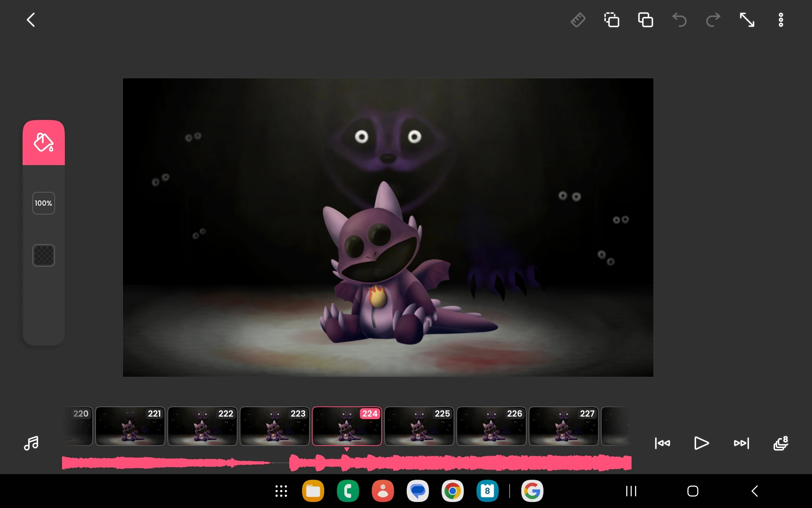
Task: Open the layers panel showing 8
Action: [x=780, y=443]
